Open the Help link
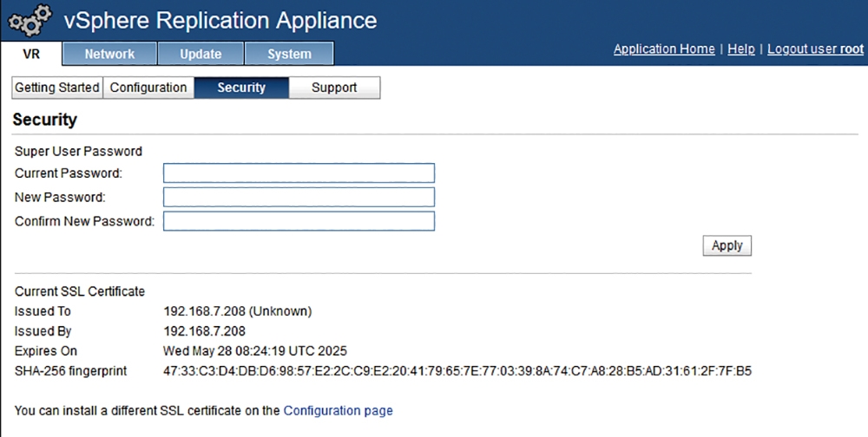The width and height of the screenshot is (868, 437). tap(741, 49)
